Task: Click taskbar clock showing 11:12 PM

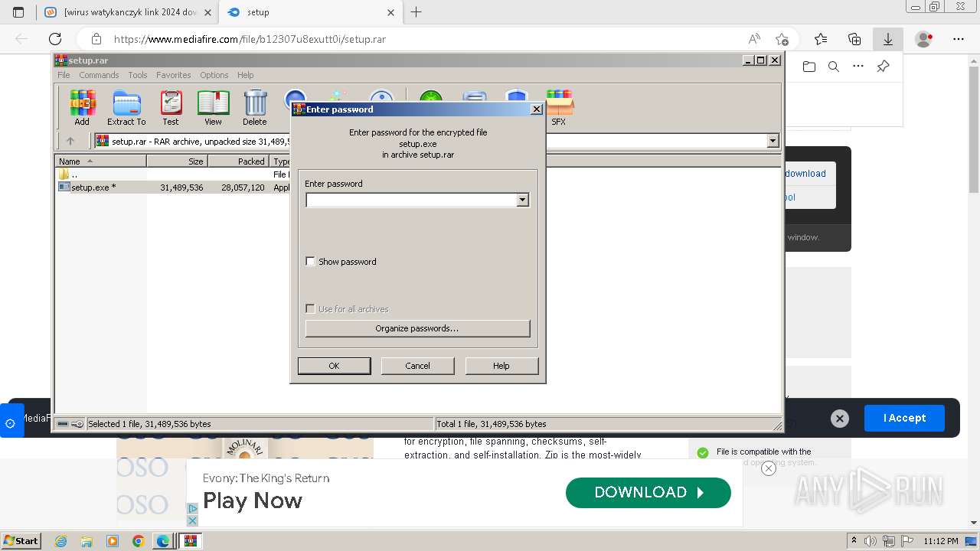Action: click(941, 541)
